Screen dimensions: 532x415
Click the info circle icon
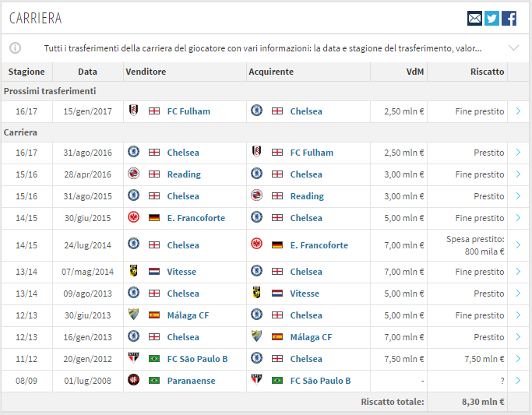15,48
